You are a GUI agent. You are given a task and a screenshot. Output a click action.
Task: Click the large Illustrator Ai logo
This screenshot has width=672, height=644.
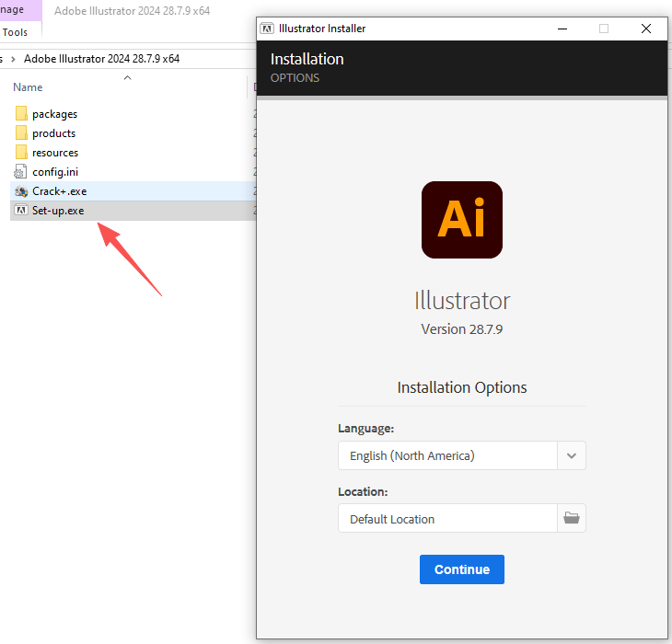tap(461, 220)
